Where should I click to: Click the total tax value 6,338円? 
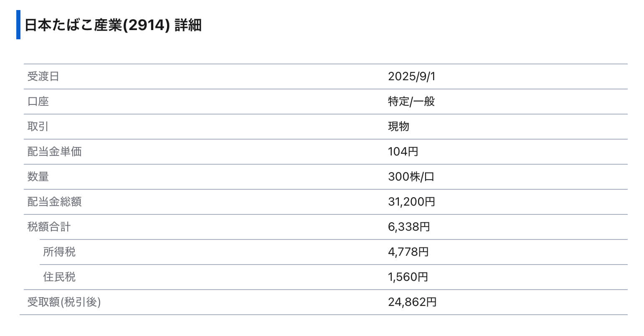coord(408,227)
